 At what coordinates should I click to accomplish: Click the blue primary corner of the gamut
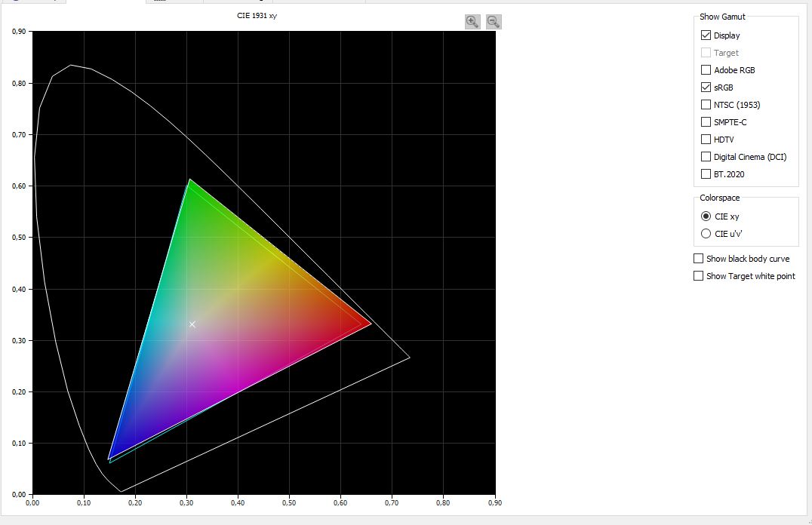coord(110,458)
